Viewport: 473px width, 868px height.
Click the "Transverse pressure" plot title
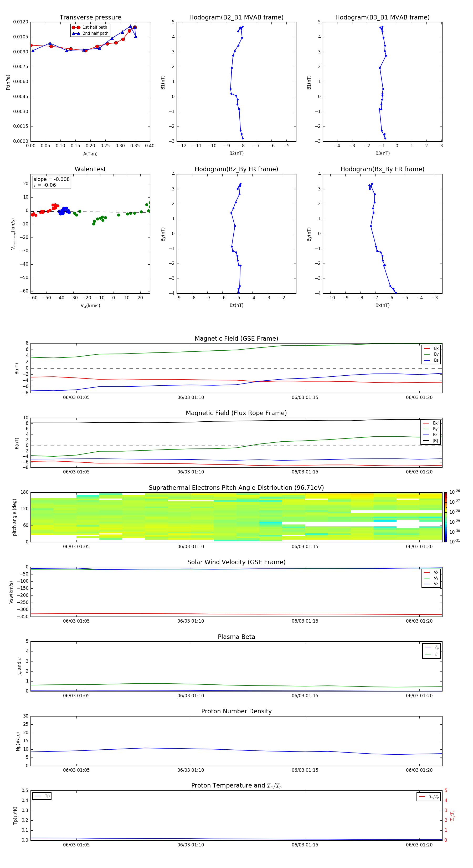coord(90,18)
